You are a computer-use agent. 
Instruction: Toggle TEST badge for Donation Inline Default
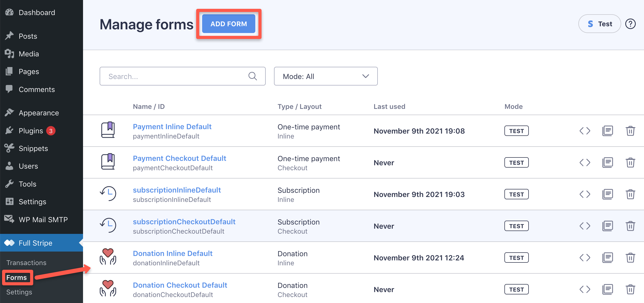click(x=516, y=258)
